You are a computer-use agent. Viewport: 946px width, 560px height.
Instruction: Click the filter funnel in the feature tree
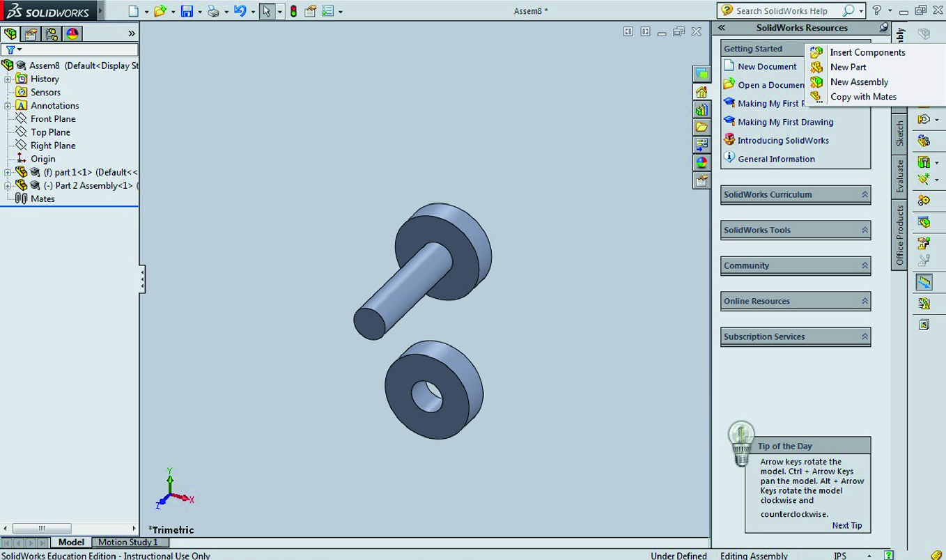coord(10,49)
